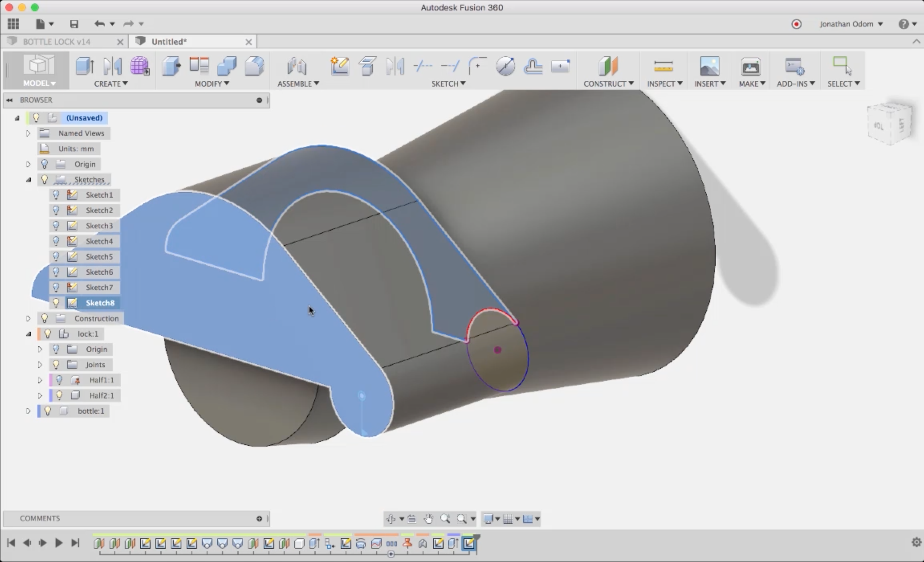
Task: Click the Joint icon in Assemble
Action: point(297,66)
